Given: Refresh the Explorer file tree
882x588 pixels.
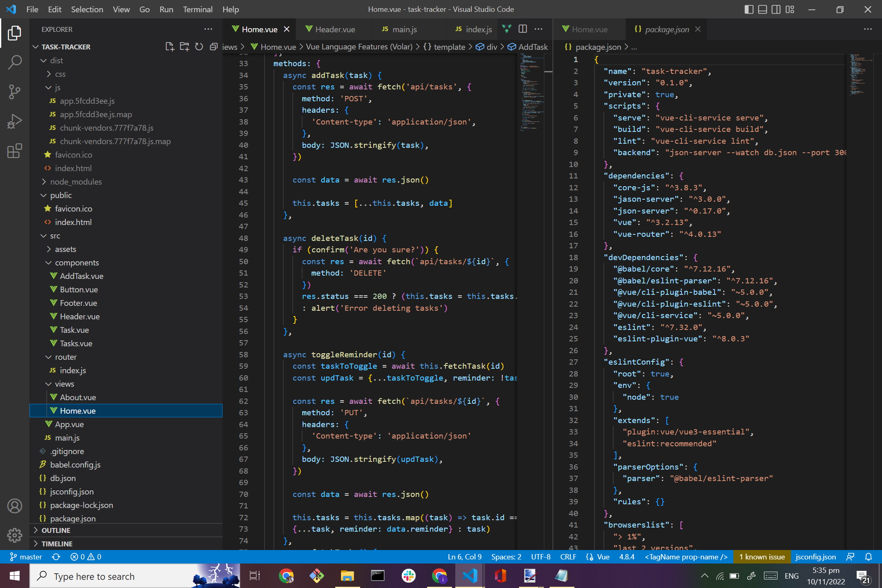Looking at the screenshot, I should [x=199, y=47].
